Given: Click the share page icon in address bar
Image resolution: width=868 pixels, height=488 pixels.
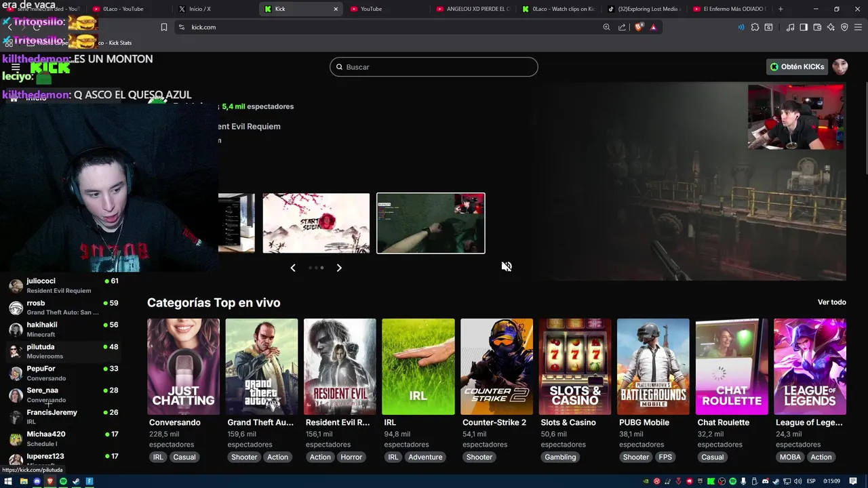Looking at the screenshot, I should point(622,27).
